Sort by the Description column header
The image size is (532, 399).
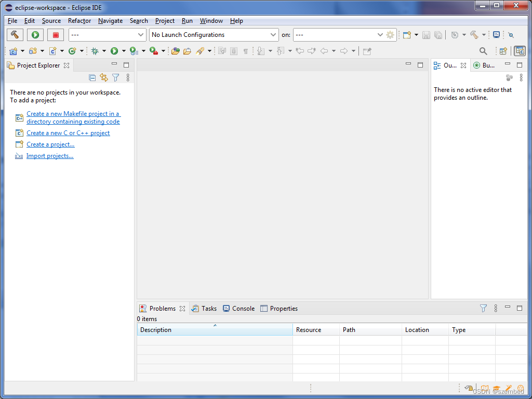pos(215,329)
